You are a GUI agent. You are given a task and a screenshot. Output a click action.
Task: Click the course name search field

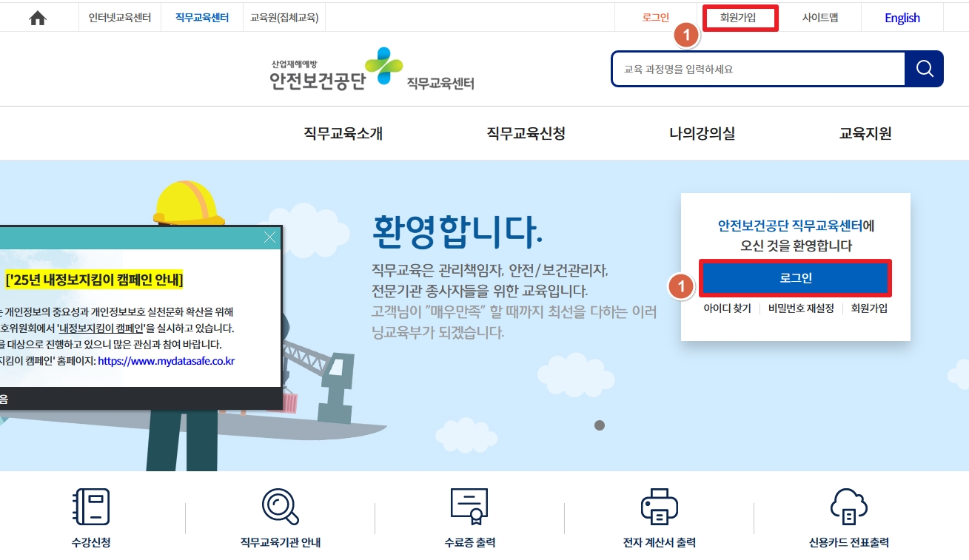click(x=758, y=70)
